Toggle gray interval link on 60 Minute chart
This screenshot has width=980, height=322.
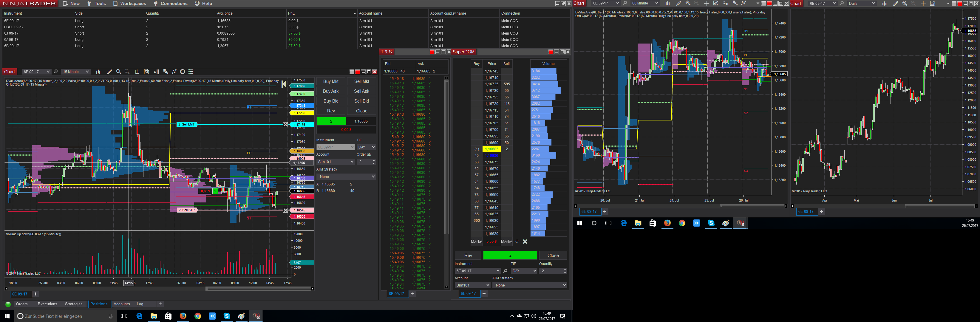pyautogui.click(x=763, y=3)
